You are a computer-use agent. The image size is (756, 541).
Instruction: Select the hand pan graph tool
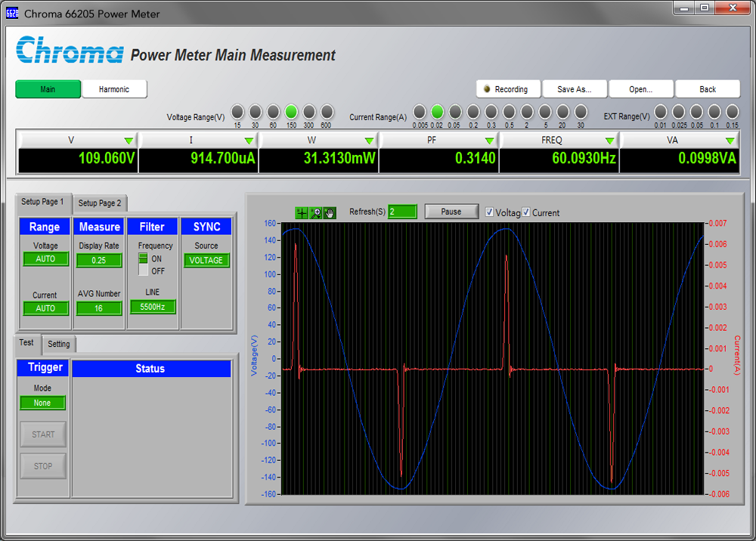pos(330,213)
